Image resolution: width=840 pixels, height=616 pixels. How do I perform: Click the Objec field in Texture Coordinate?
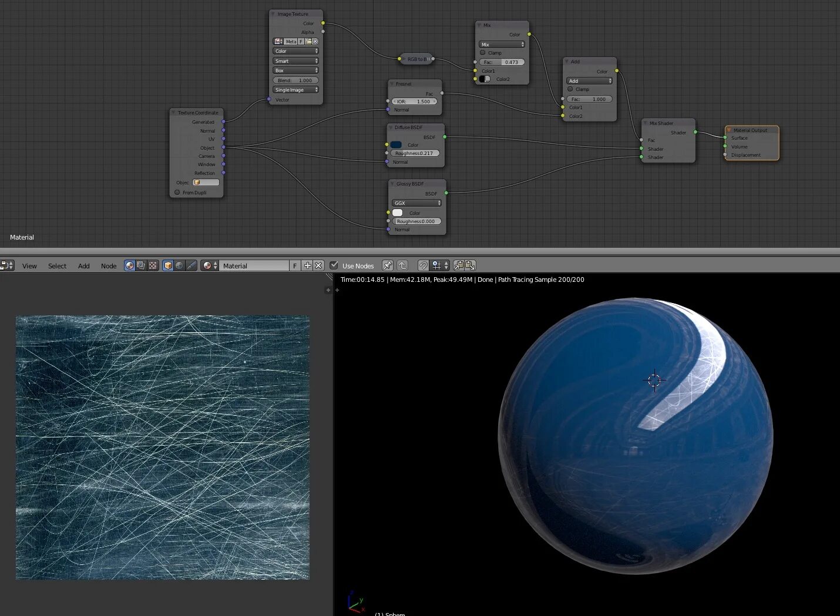206,183
